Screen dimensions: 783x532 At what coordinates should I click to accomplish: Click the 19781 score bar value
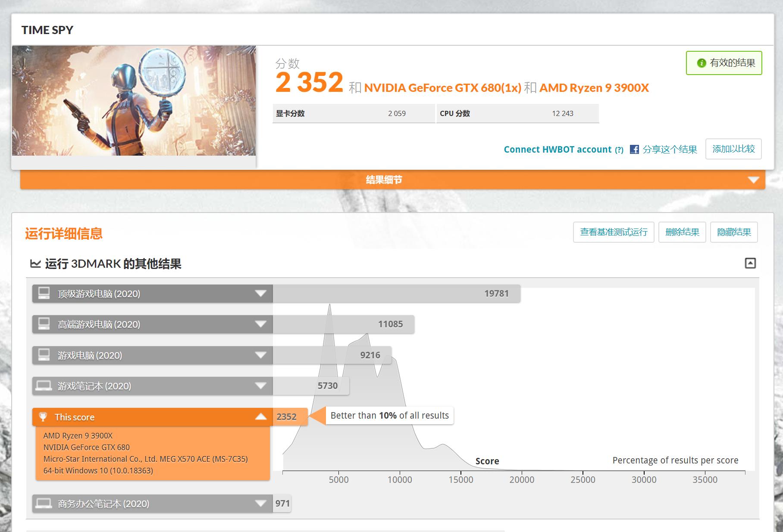pyautogui.click(x=496, y=294)
